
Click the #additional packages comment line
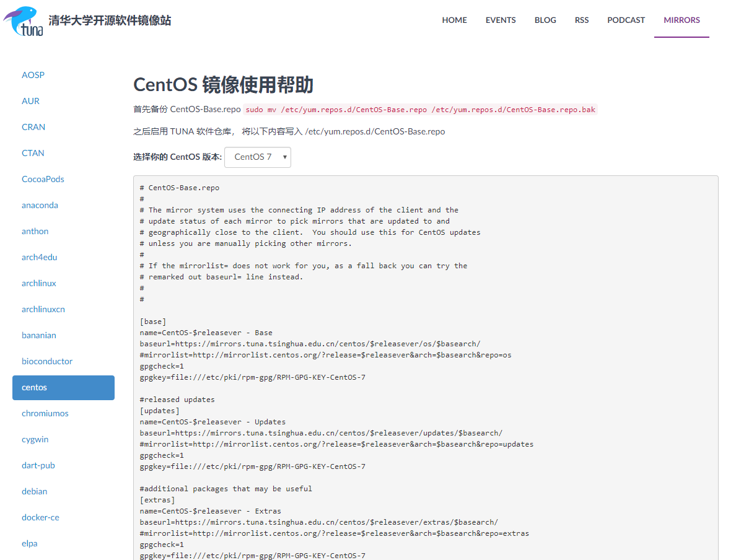[x=226, y=489]
